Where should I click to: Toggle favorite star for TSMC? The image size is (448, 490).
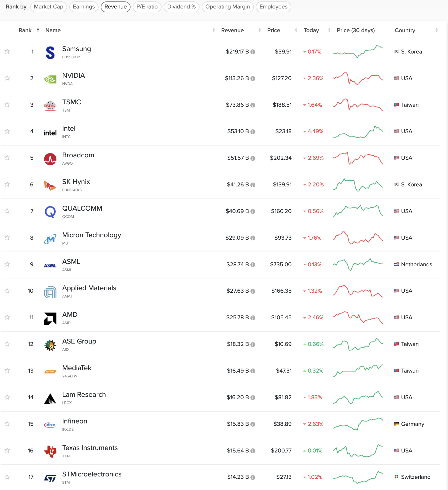7,105
